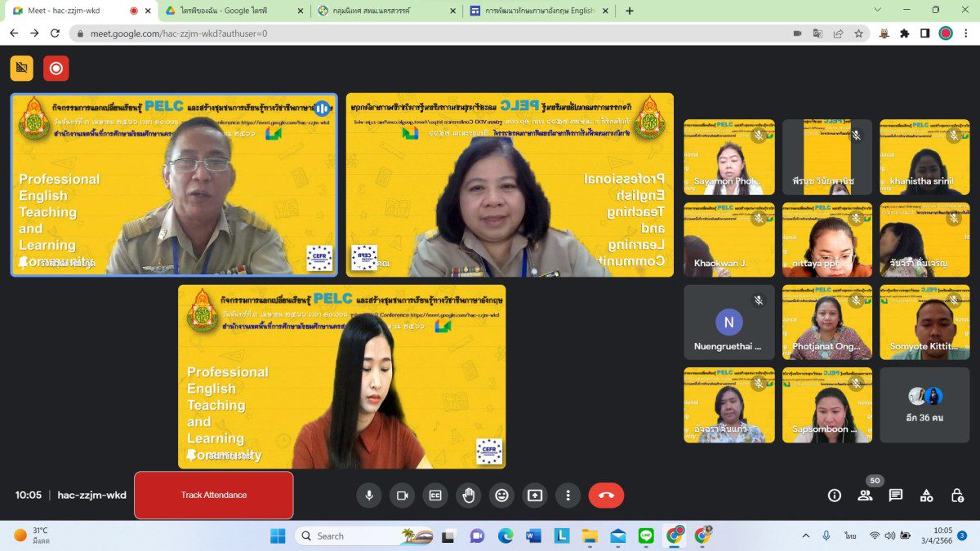Click the translate page icon in address bar
Image resolution: width=980 pixels, height=551 pixels.
pos(817,33)
